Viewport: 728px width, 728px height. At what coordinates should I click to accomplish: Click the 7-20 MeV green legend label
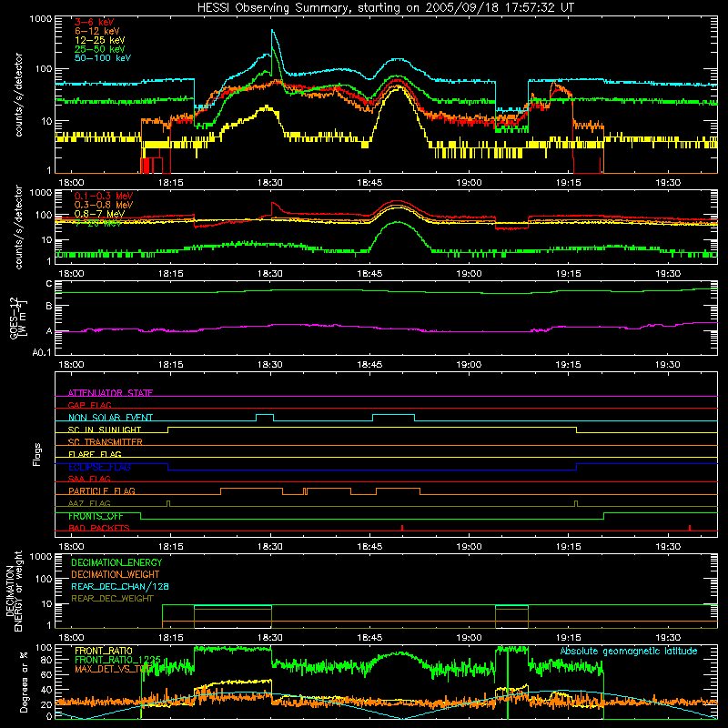coord(98,223)
